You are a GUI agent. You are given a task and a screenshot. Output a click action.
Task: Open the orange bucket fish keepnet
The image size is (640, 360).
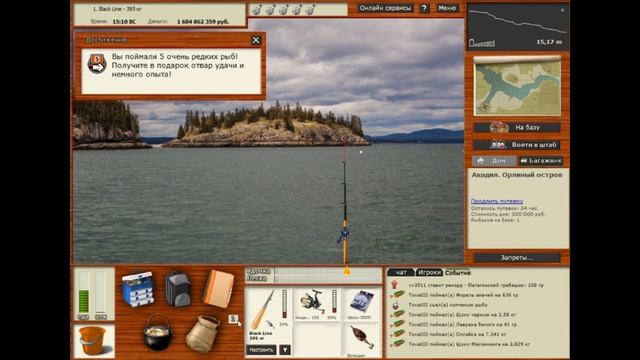94,341
